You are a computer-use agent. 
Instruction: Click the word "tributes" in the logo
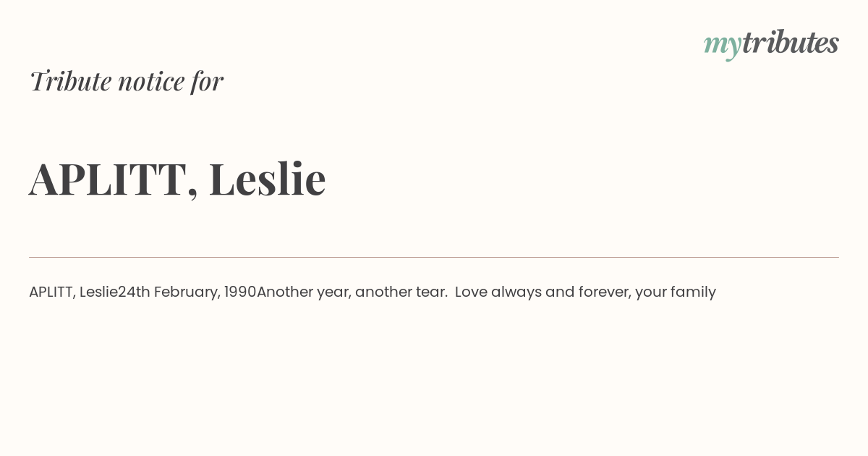pos(790,43)
